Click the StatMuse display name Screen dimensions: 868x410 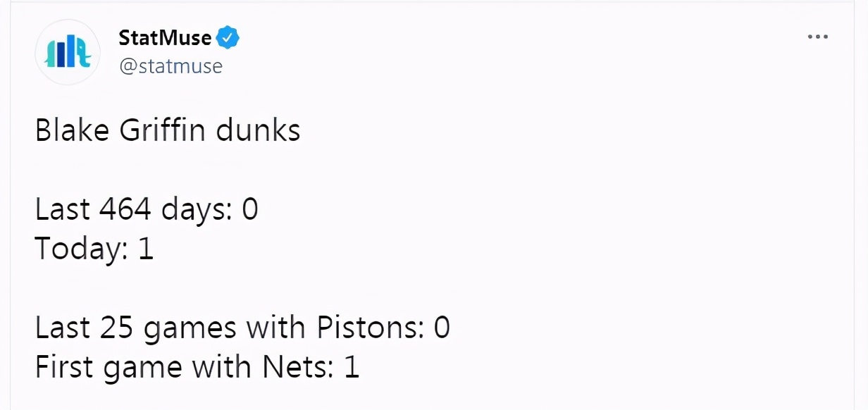click(165, 38)
